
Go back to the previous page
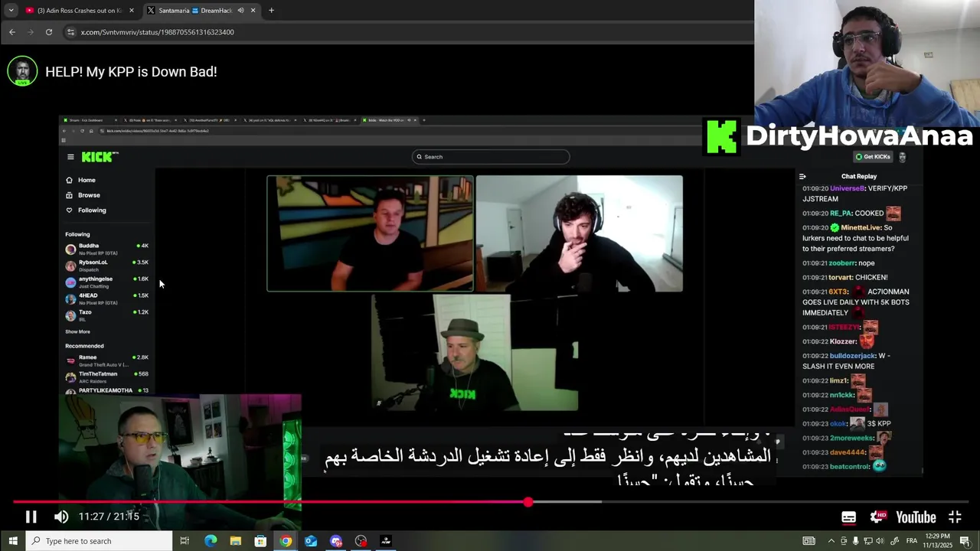(x=11, y=32)
